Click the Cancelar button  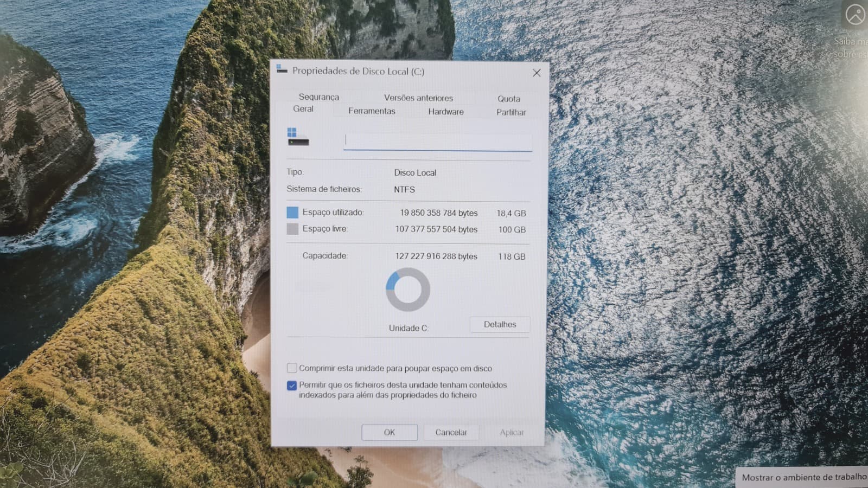click(451, 432)
